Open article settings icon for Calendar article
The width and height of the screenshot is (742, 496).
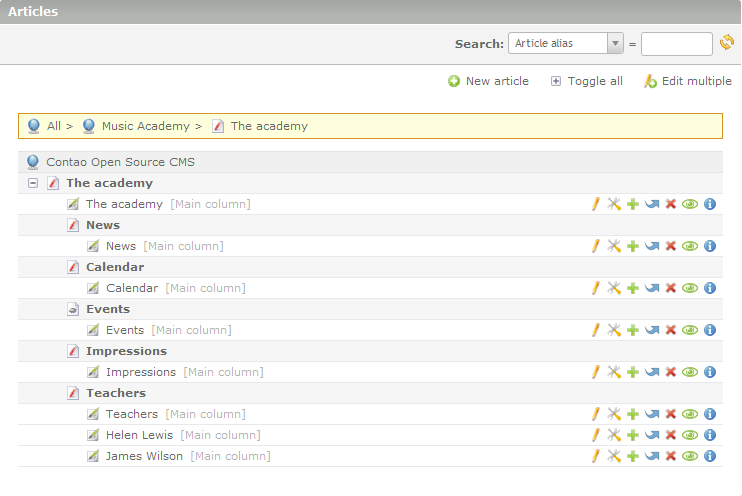pyautogui.click(x=614, y=288)
